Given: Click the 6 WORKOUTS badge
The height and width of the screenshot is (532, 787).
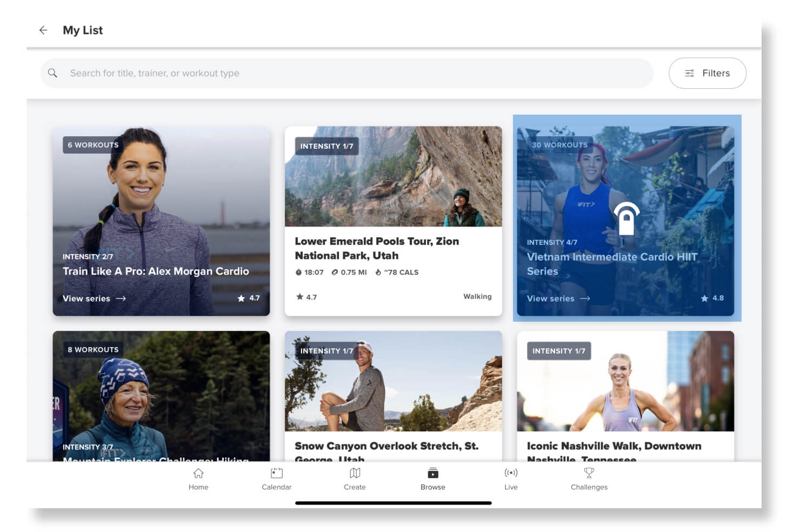Looking at the screenshot, I should coord(93,145).
